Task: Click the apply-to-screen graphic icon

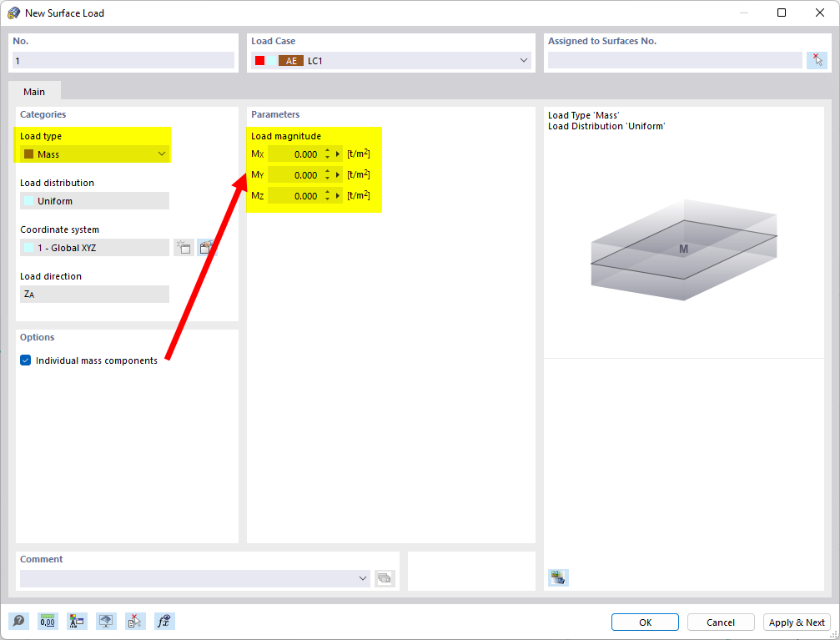Action: point(106,621)
